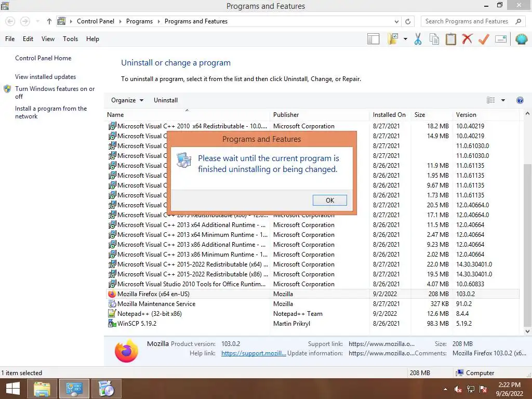
Task: Click the globe icon in toolbar
Action: click(521, 39)
